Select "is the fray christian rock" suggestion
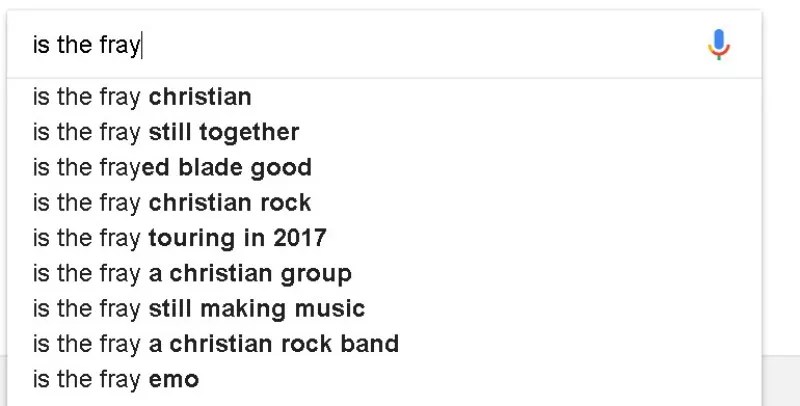The height and width of the screenshot is (406, 800). click(x=171, y=203)
